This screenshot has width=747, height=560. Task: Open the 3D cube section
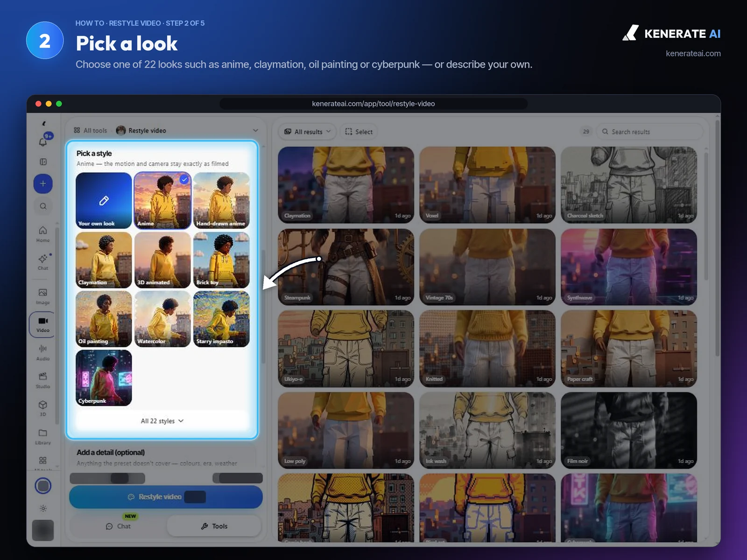(x=43, y=408)
